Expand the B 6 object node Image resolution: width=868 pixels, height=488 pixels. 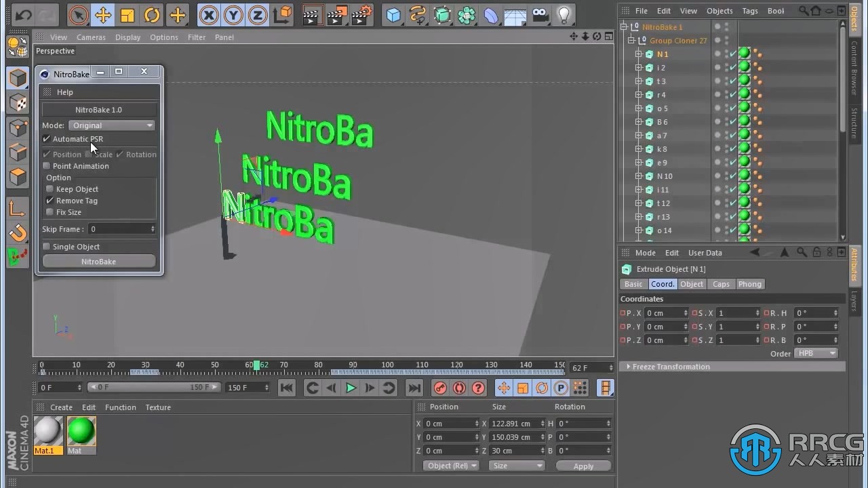point(638,122)
